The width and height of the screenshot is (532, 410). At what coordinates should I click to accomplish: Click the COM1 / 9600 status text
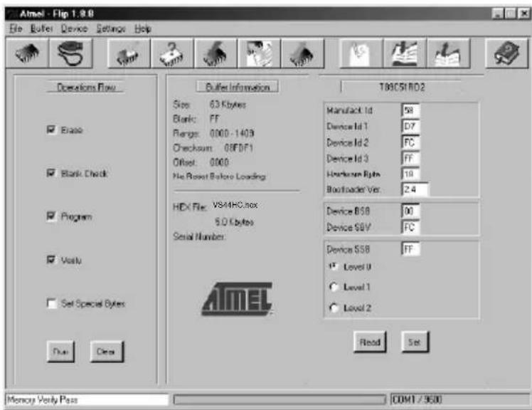(417, 399)
